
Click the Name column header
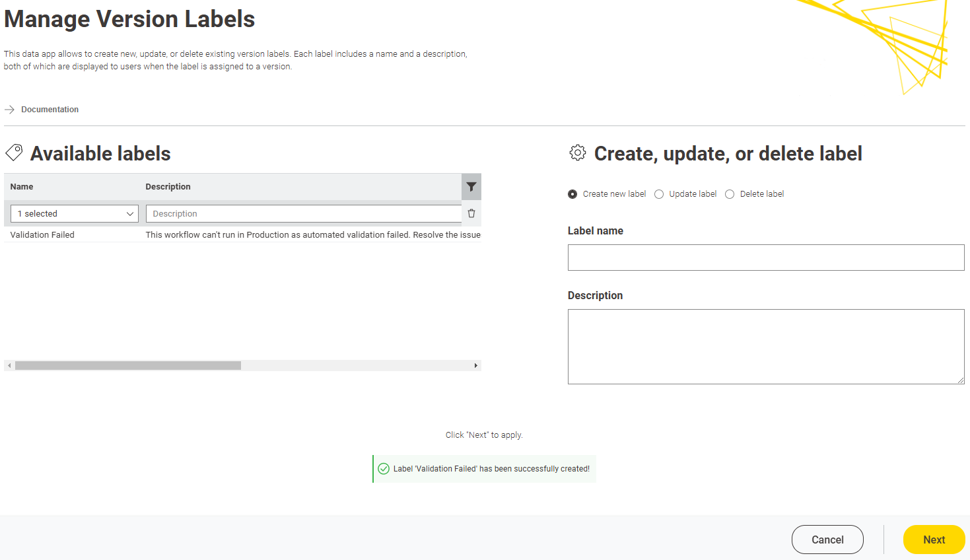[x=22, y=187]
